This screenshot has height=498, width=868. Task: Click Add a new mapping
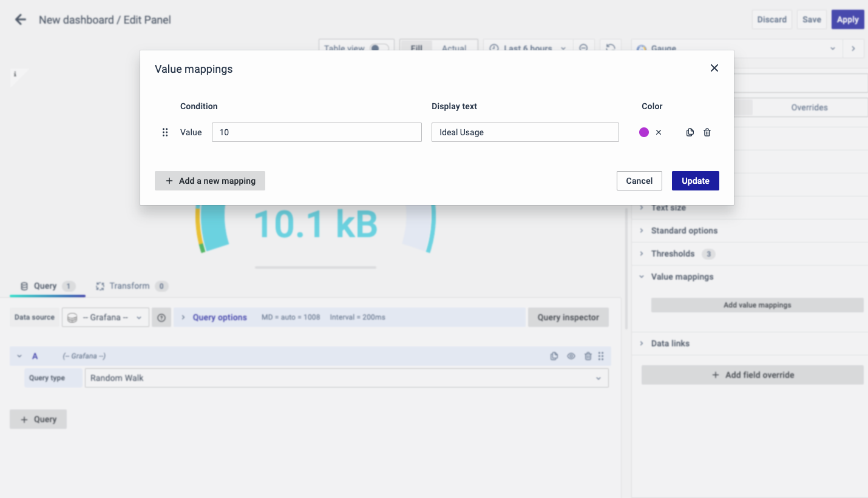(x=210, y=181)
